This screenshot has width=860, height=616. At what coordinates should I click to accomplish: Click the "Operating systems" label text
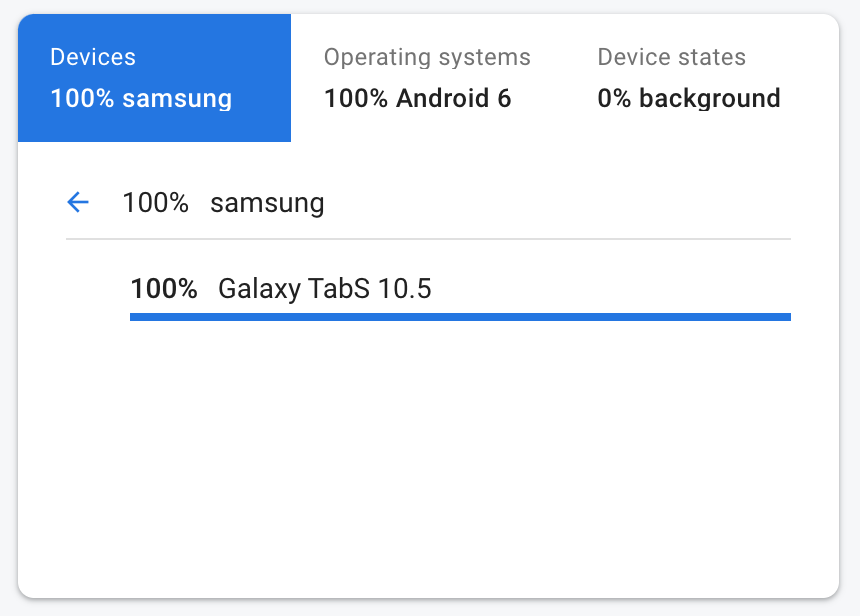[x=427, y=57]
